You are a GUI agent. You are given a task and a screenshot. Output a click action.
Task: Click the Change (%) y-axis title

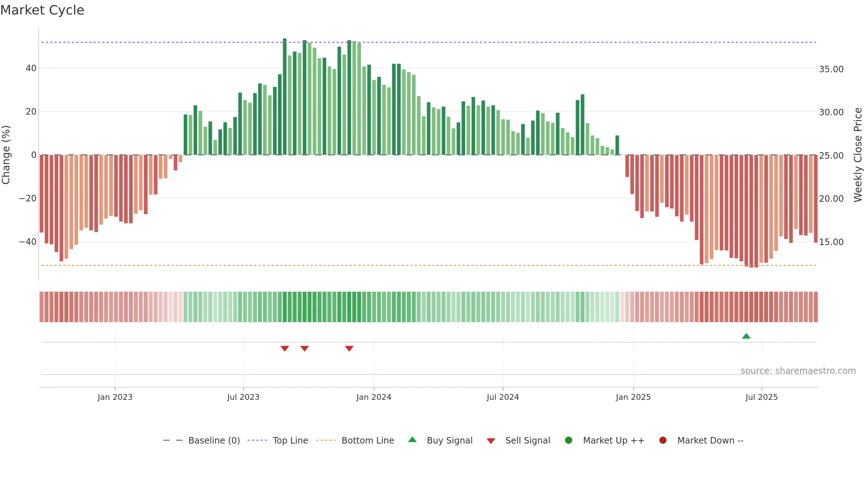(6, 155)
